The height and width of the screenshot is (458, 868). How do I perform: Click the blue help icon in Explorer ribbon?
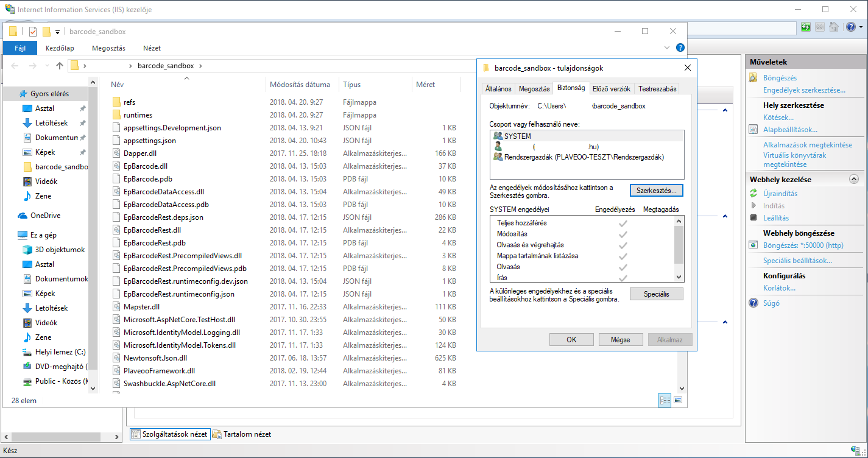pyautogui.click(x=680, y=48)
